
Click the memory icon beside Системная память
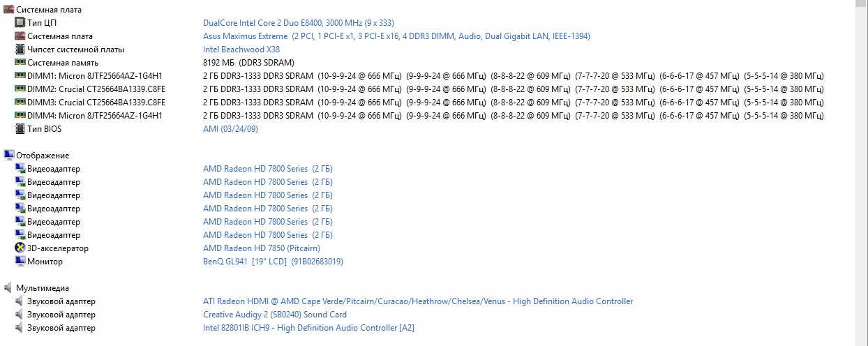pyautogui.click(x=20, y=63)
